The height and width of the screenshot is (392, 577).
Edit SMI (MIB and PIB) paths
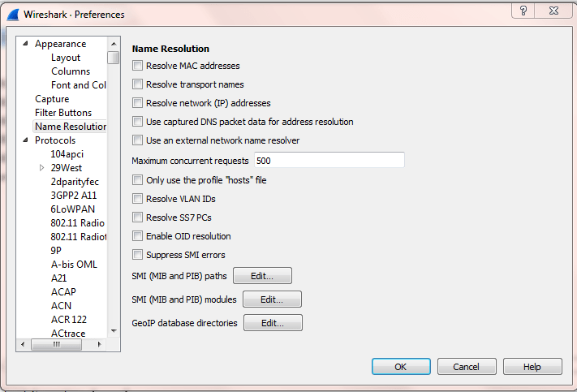(262, 276)
